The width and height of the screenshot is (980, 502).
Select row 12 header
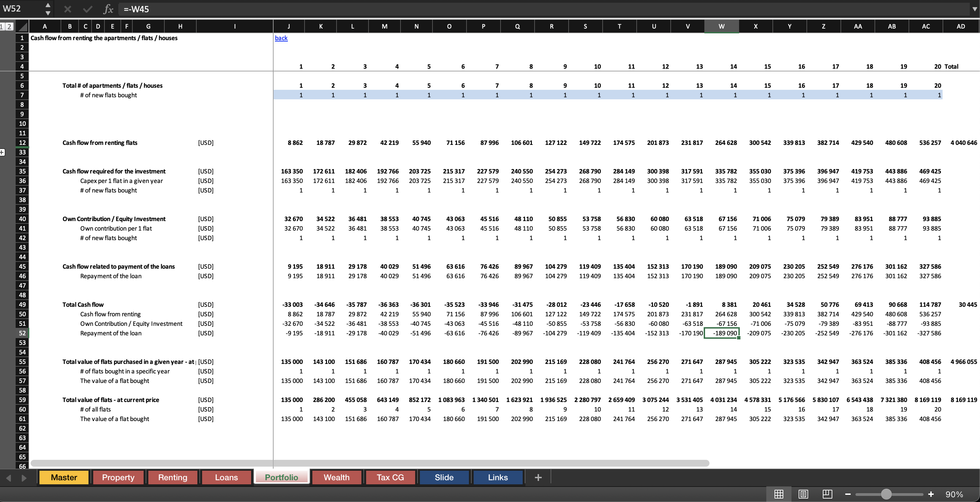(x=22, y=143)
